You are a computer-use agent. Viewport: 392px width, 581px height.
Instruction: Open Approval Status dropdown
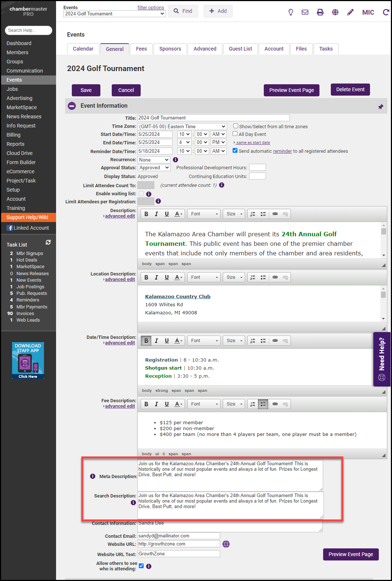[154, 168]
